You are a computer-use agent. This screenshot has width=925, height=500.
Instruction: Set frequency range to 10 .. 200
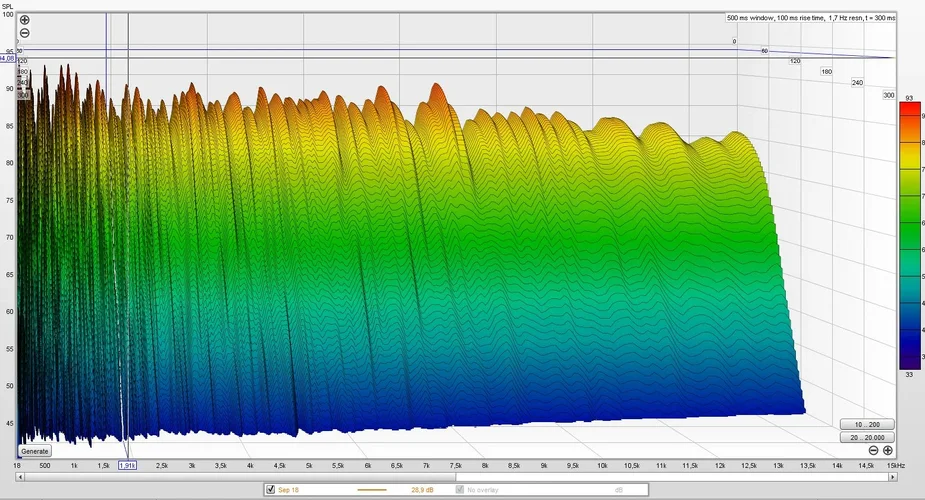tap(867, 424)
